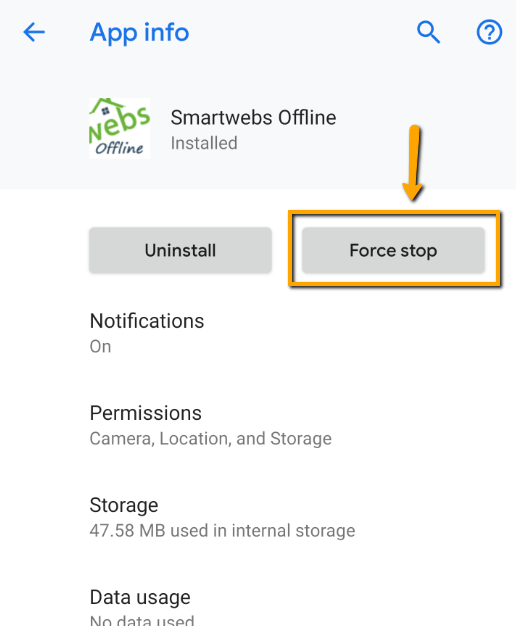Tap '47.58 MB used in internal storage'
Viewport: 516px width, 626px height.
(222, 531)
